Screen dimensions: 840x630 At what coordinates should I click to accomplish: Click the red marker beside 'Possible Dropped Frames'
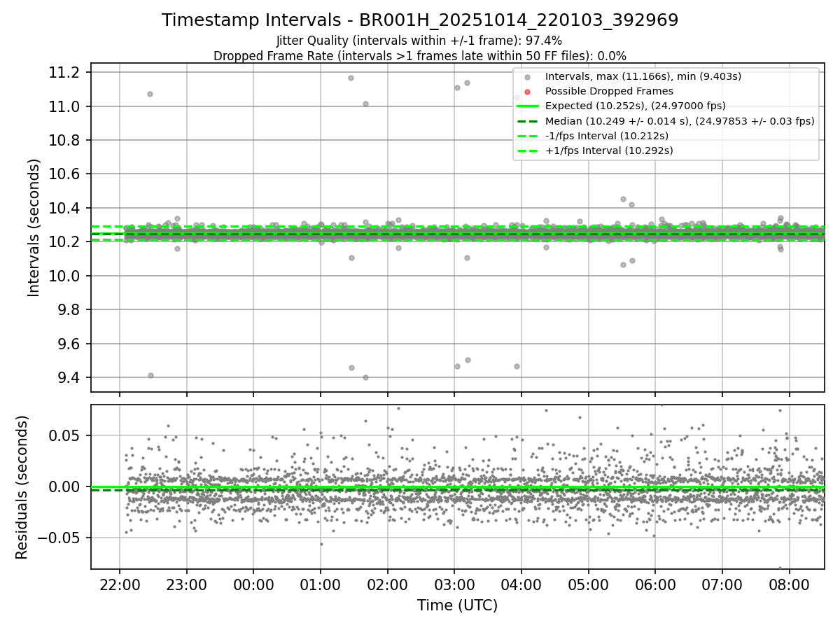[x=528, y=92]
